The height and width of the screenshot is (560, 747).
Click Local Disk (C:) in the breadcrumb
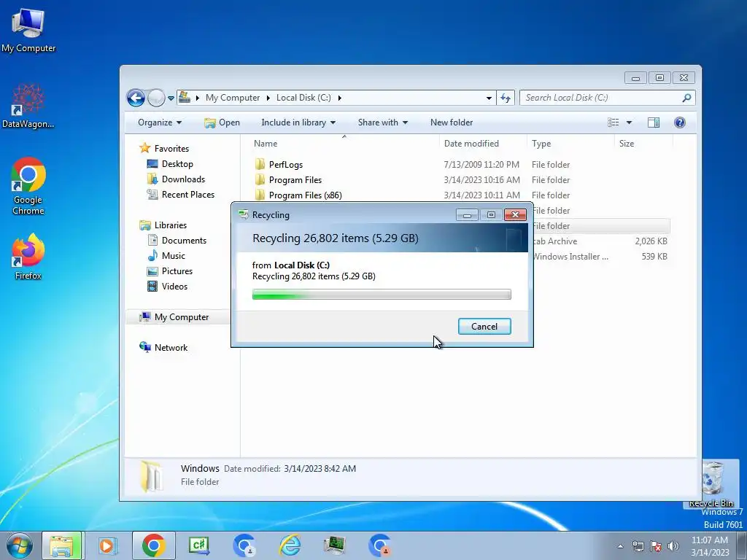click(303, 98)
